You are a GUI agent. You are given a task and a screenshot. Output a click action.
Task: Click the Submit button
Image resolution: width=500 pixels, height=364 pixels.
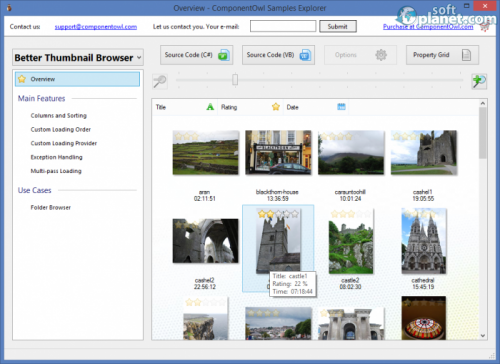pos(338,26)
